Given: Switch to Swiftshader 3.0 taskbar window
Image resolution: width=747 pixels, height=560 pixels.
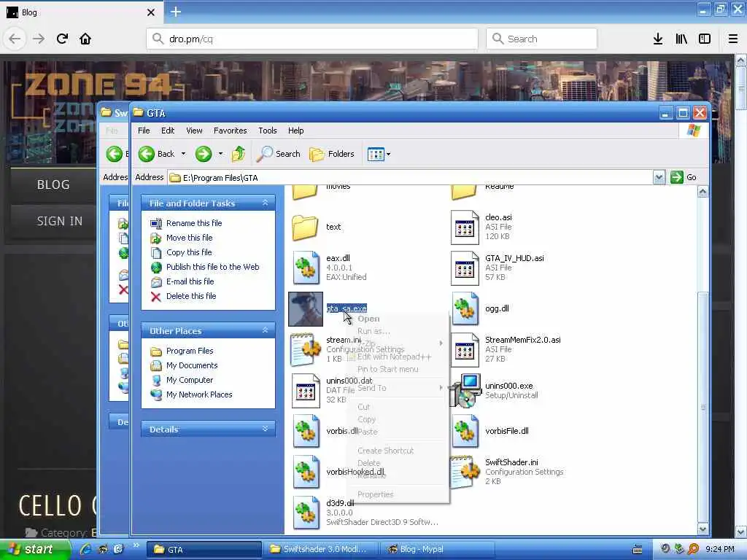Looking at the screenshot, I should (x=321, y=550).
